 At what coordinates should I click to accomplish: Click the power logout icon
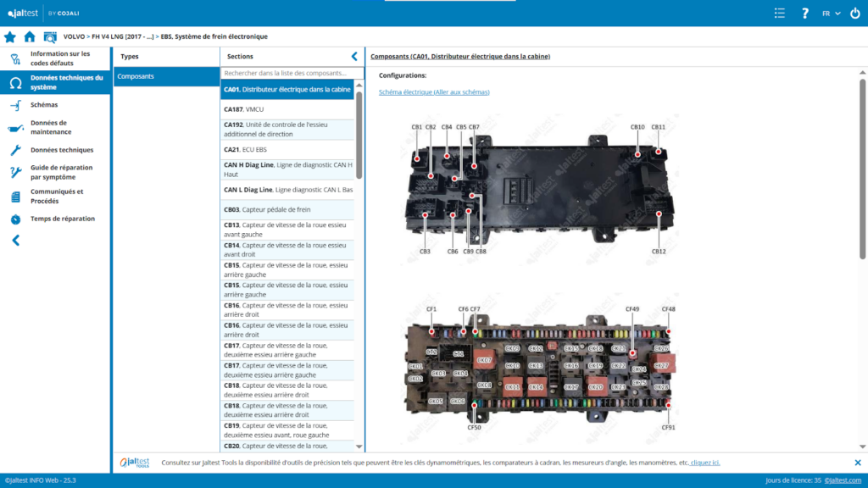point(854,14)
